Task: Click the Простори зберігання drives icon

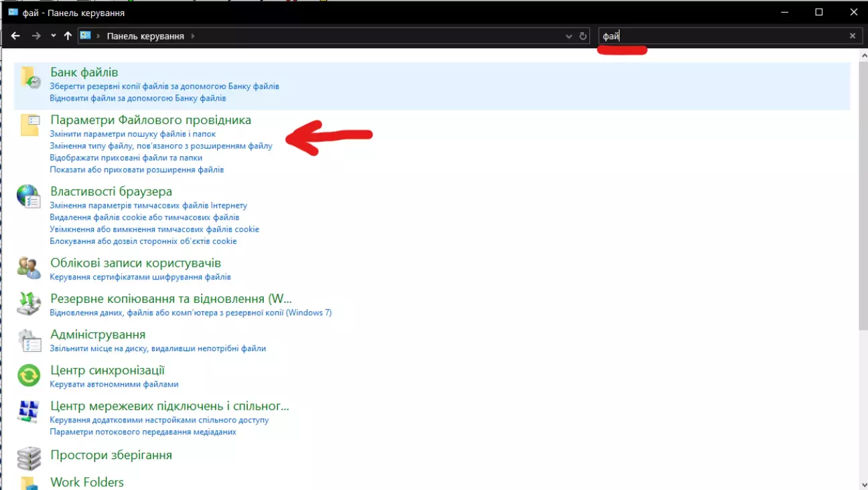Action: click(29, 458)
